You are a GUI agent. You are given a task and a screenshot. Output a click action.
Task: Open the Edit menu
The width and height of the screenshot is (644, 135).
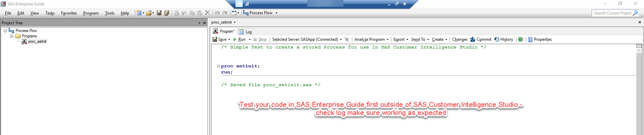[x=21, y=13]
